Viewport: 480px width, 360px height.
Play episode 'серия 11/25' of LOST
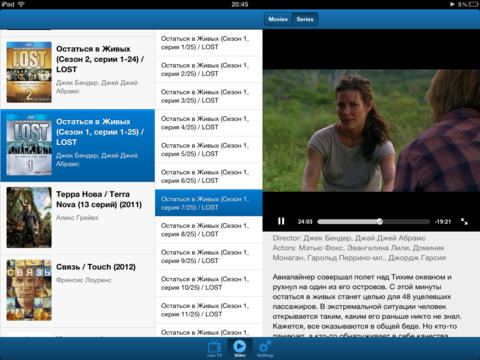209,310
